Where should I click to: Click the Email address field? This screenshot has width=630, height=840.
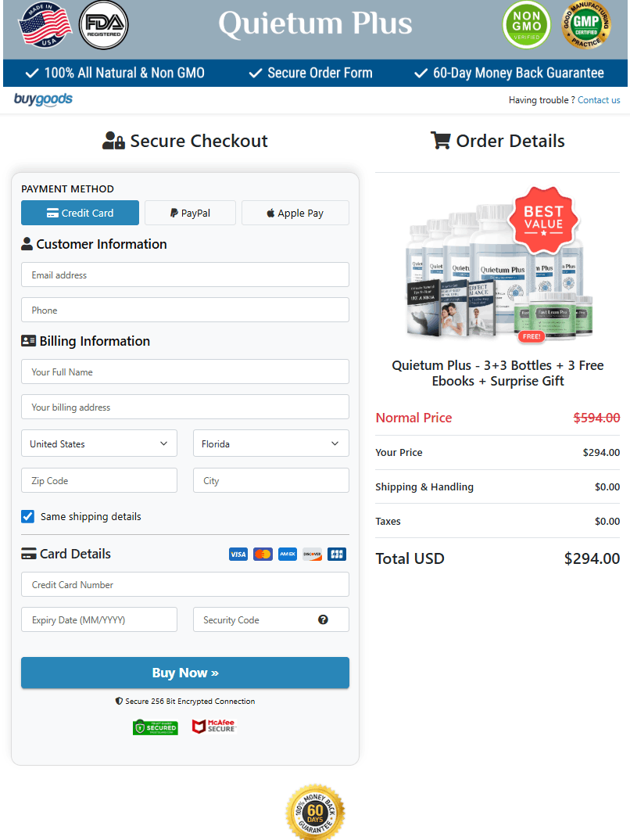[x=184, y=275]
